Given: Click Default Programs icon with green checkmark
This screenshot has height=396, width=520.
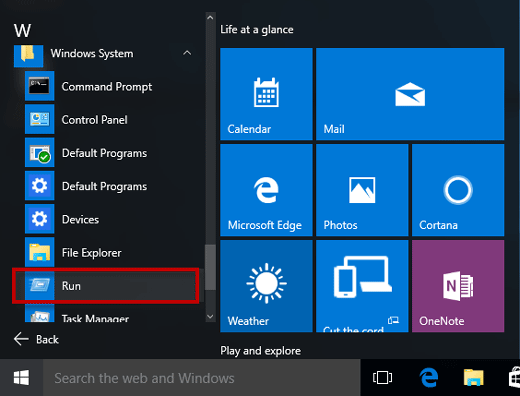Looking at the screenshot, I should pyautogui.click(x=39, y=152).
